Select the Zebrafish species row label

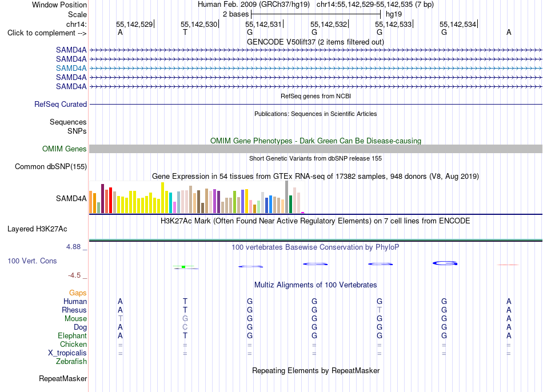pos(71,362)
